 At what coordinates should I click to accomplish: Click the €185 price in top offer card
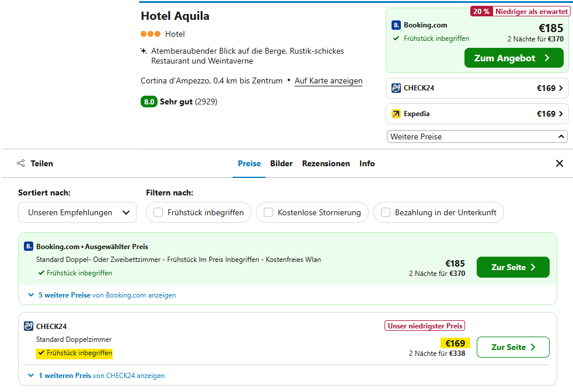pos(551,28)
